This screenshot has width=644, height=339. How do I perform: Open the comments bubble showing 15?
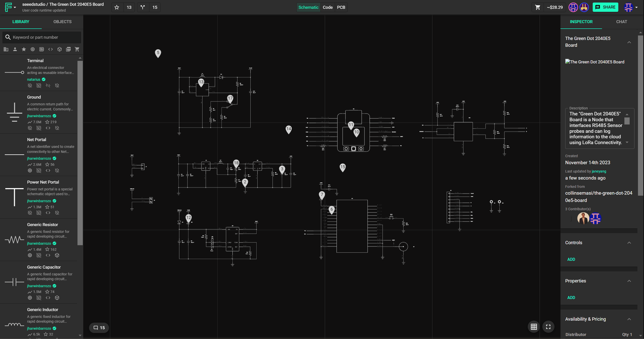point(99,328)
